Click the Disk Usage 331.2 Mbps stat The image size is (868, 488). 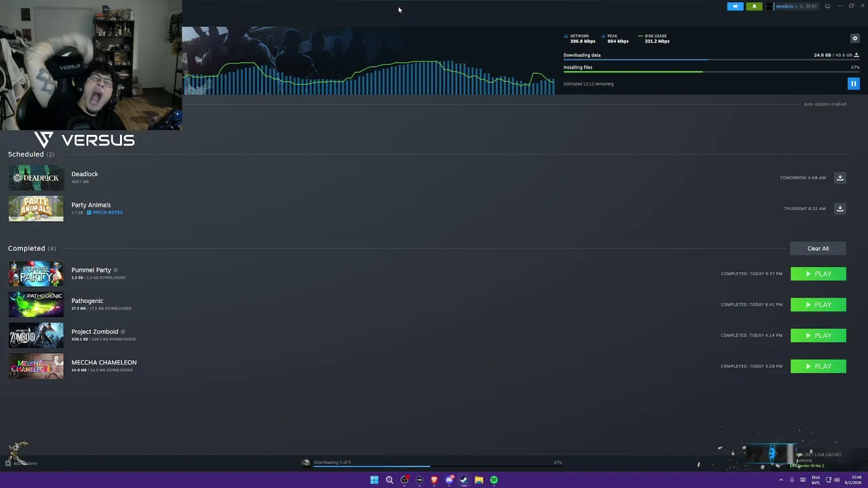(x=654, y=39)
